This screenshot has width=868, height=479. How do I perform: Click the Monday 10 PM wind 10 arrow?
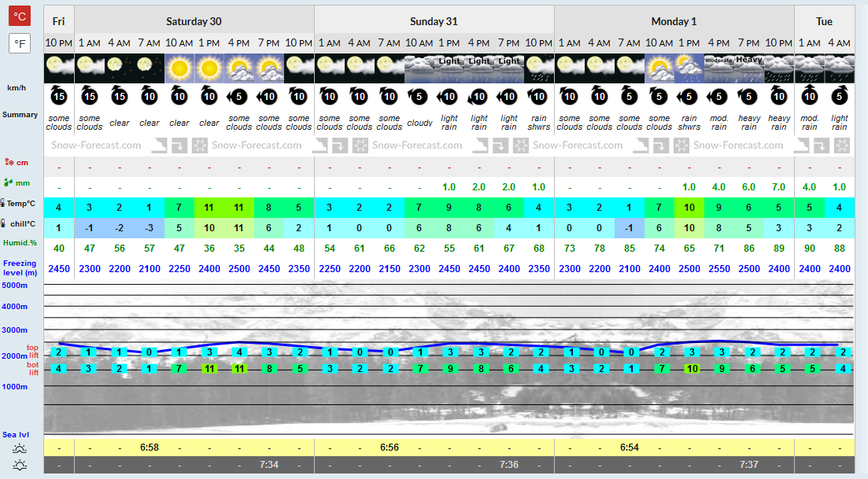[779, 96]
